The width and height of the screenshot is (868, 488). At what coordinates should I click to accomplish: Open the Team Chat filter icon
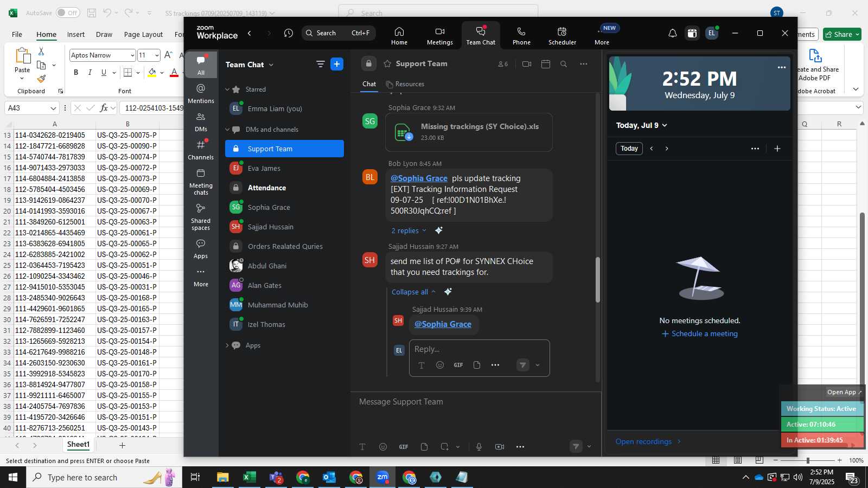pyautogui.click(x=321, y=64)
